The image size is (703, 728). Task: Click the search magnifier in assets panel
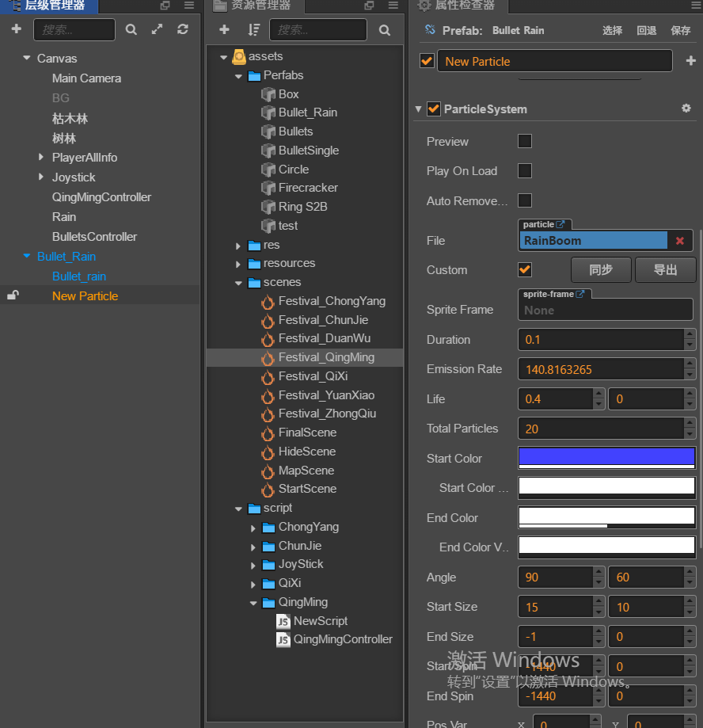click(385, 30)
